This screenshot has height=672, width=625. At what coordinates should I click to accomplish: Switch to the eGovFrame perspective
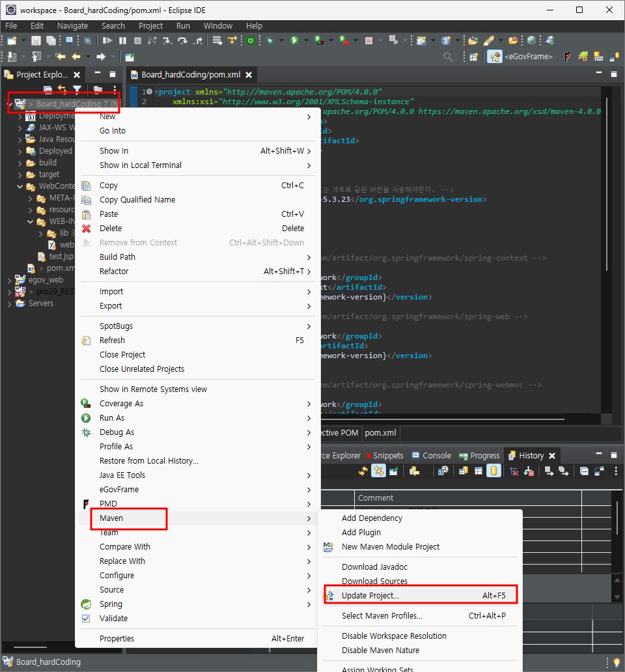[521, 57]
